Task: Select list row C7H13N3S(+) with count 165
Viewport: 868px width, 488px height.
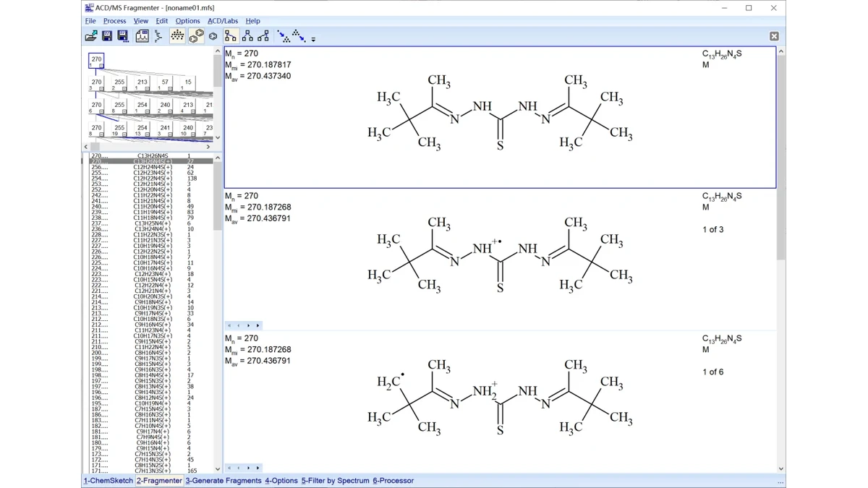Action: pyautogui.click(x=150, y=471)
